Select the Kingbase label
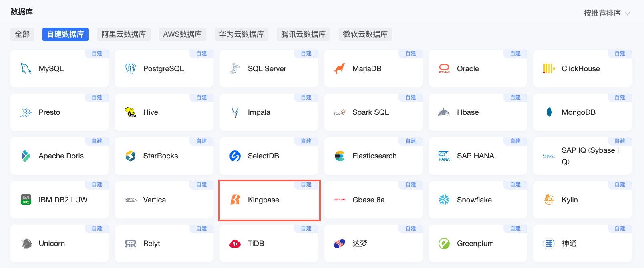644x268 pixels. tap(264, 200)
